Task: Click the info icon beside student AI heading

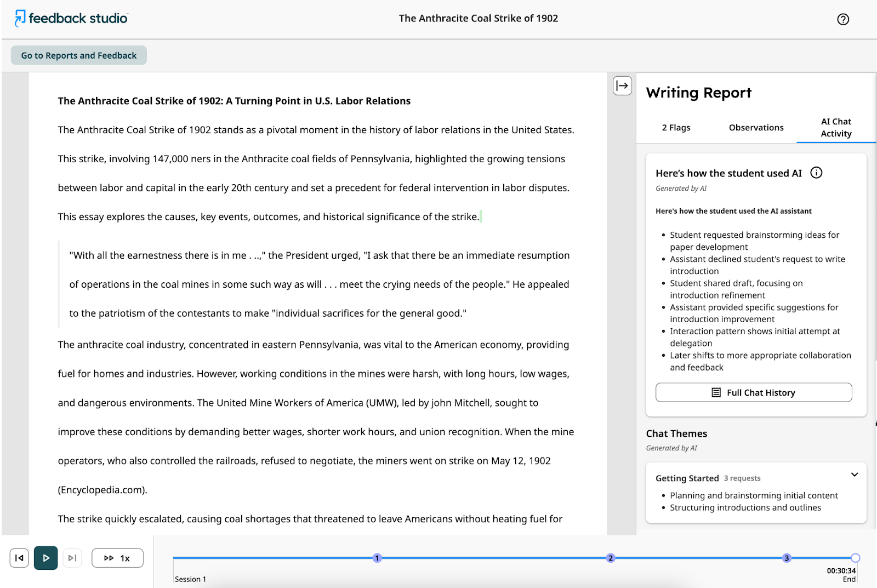Action: [x=816, y=173]
